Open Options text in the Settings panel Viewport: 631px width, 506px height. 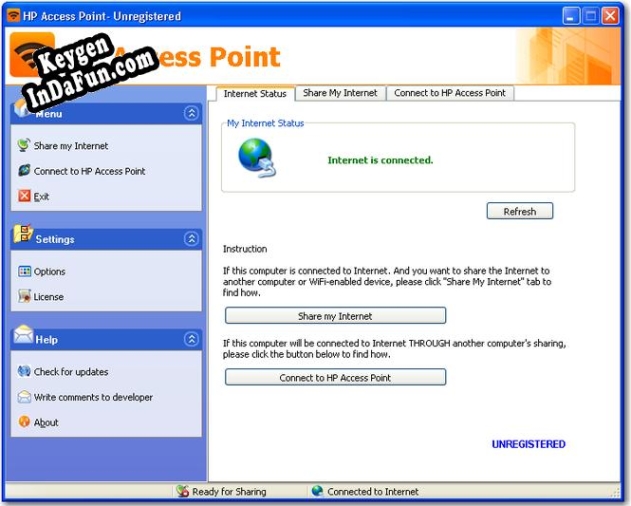(49, 271)
